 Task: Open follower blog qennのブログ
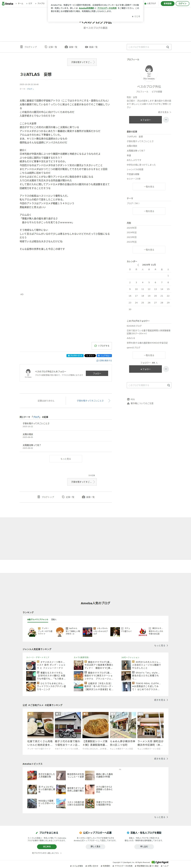coord(133,347)
